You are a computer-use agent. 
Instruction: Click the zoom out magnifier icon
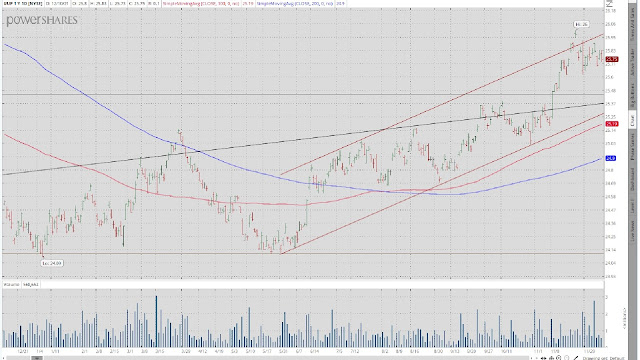(x=567, y=358)
